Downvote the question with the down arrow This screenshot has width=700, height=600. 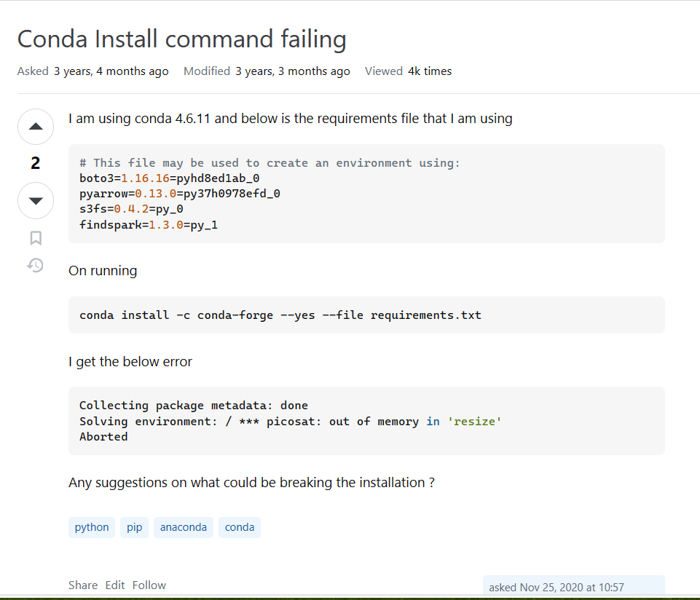36,200
